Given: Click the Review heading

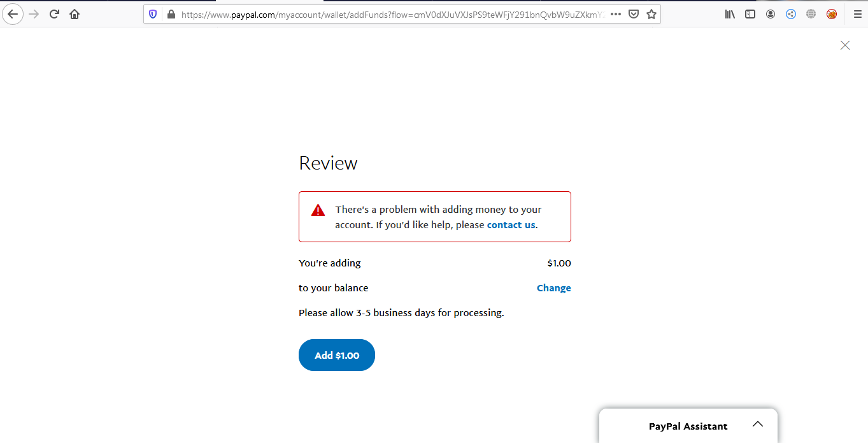Looking at the screenshot, I should [x=328, y=163].
